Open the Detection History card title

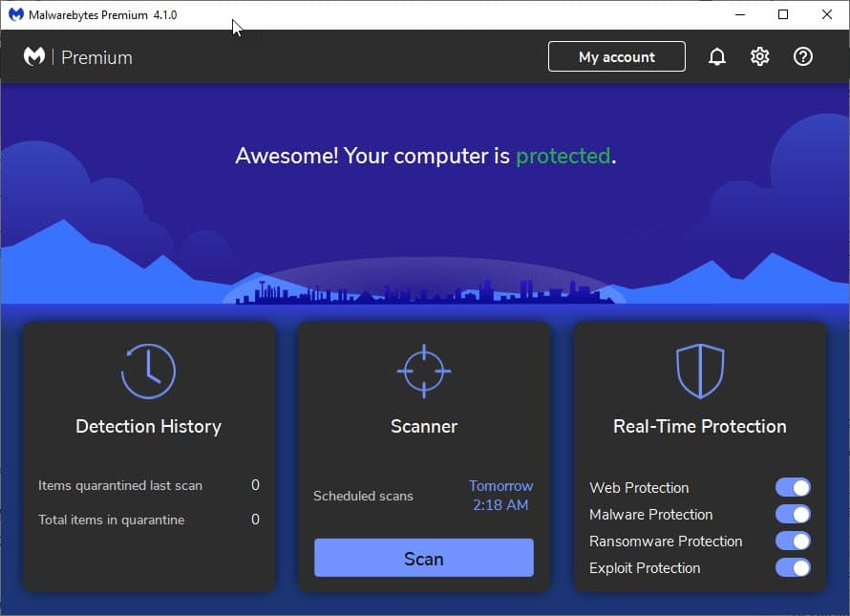click(148, 427)
